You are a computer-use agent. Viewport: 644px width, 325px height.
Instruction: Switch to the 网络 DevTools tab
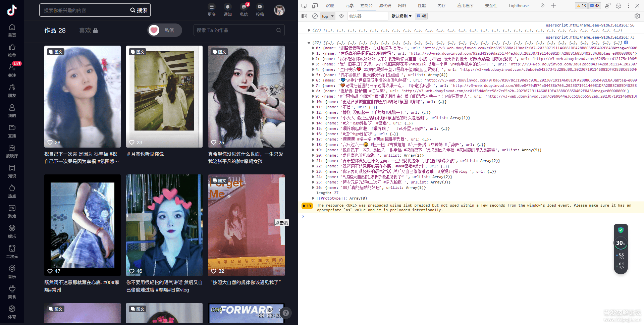click(402, 6)
